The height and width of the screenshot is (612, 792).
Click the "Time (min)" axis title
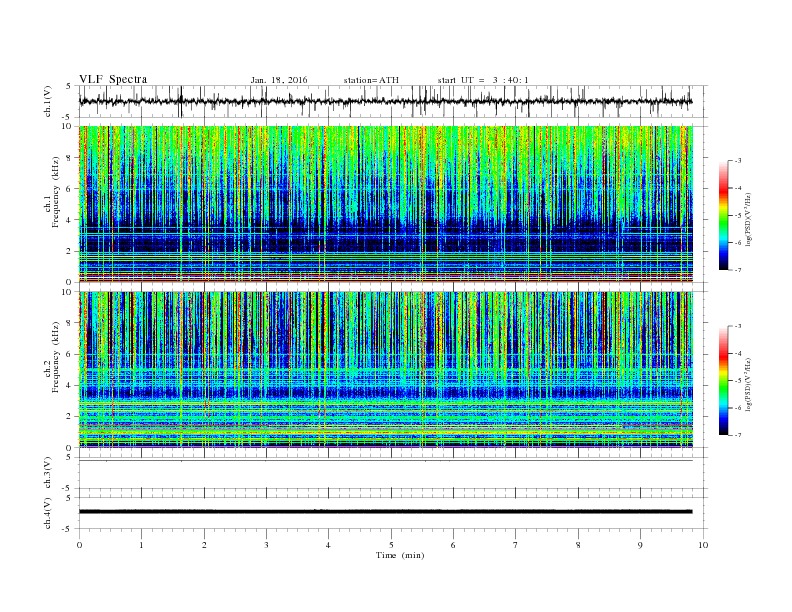pos(400,555)
